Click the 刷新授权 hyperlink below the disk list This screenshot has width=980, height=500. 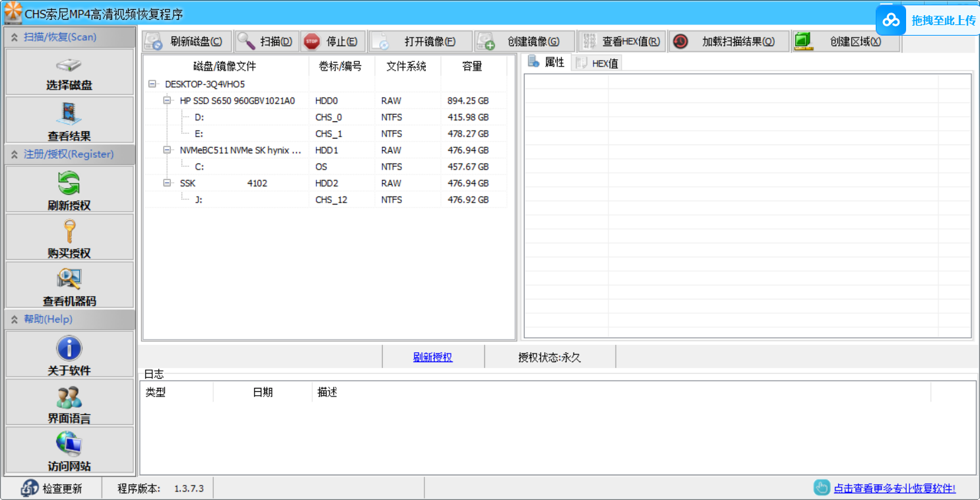tap(432, 358)
